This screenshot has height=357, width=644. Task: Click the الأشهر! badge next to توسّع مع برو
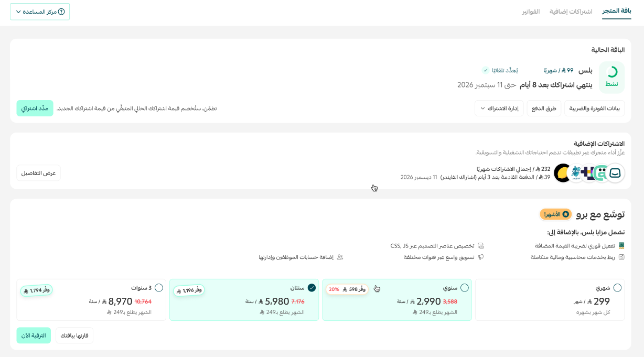[x=554, y=214]
